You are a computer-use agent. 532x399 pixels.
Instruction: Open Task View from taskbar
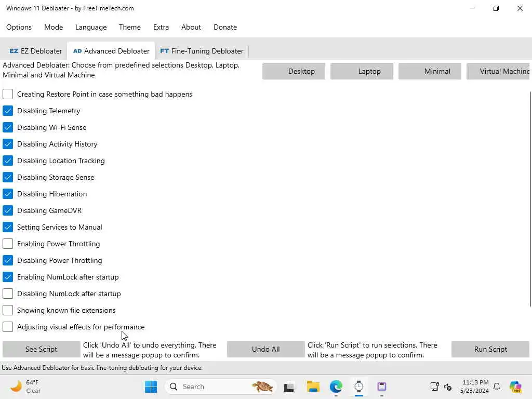pyautogui.click(x=289, y=387)
